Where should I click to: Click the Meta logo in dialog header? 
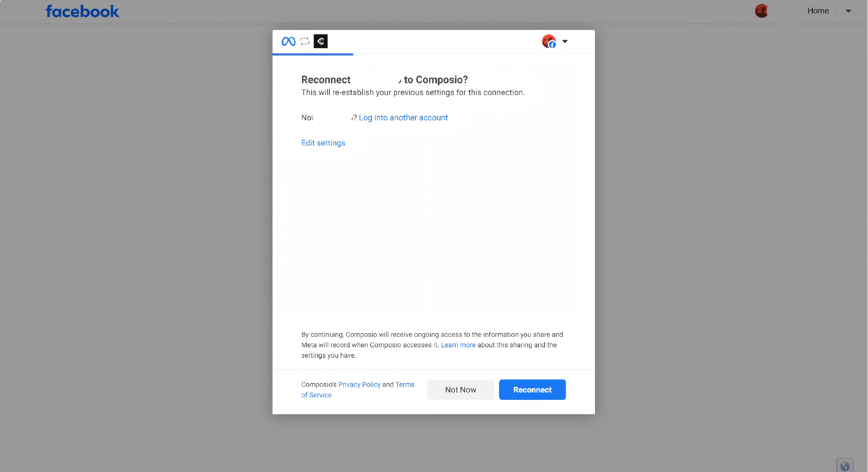288,42
